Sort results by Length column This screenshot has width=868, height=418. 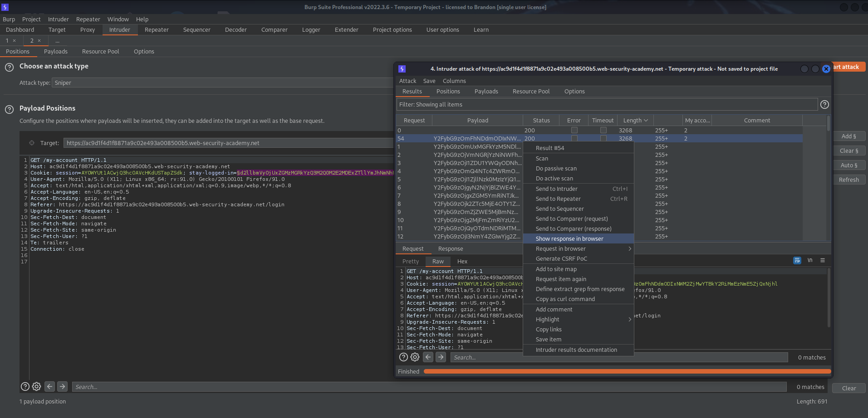pos(635,120)
